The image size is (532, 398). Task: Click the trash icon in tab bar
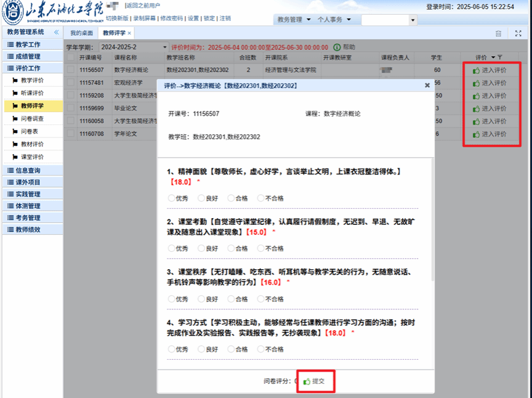(x=498, y=33)
